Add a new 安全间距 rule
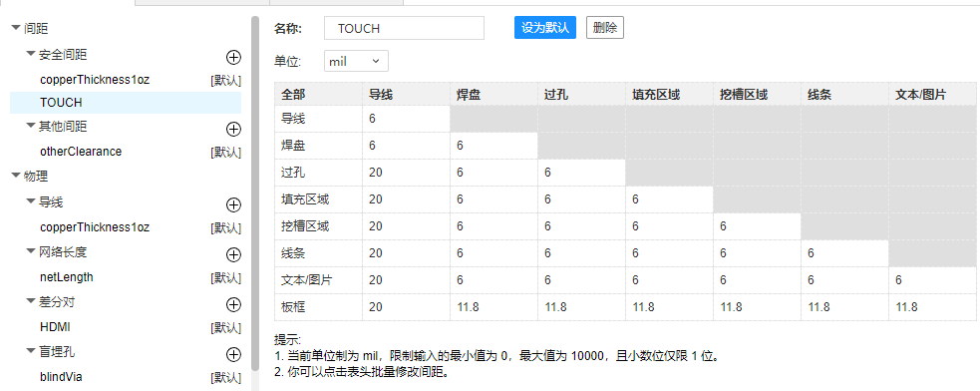 click(233, 58)
